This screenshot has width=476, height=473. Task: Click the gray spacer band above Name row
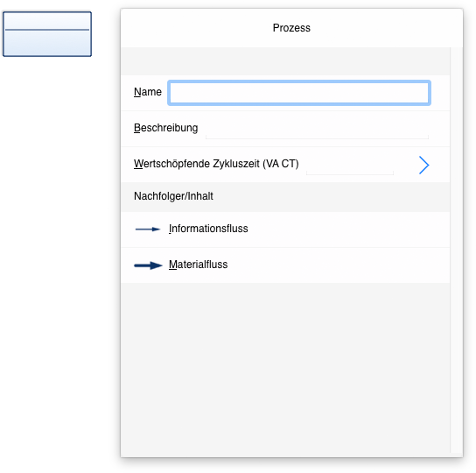(285, 61)
